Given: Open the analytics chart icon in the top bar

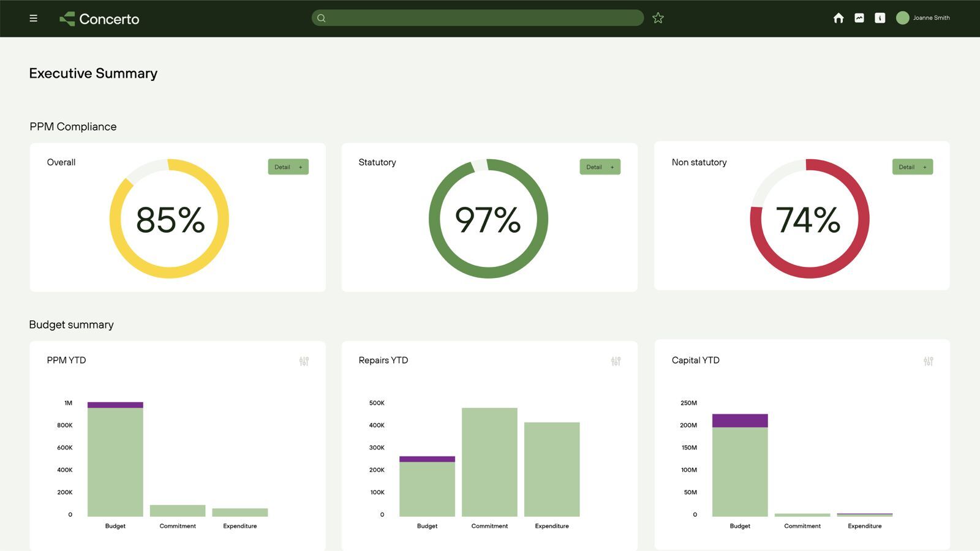Looking at the screenshot, I should tap(859, 18).
